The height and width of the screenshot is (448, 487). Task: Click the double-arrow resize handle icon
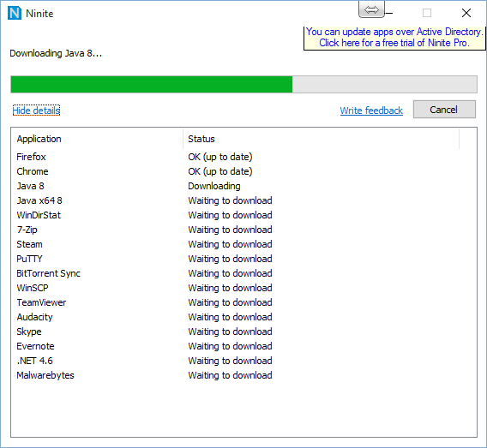coord(371,9)
